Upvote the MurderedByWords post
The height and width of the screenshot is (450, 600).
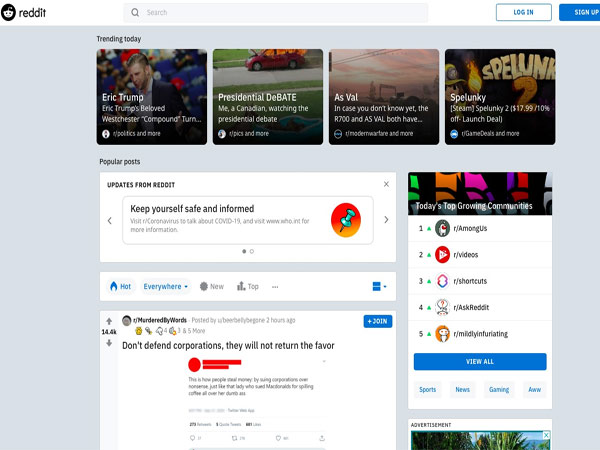[109, 320]
